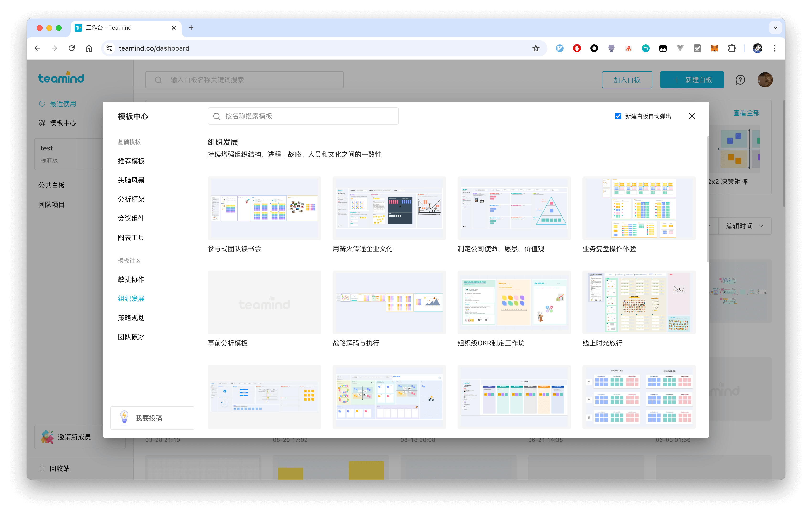
Task: Click 加入白板 button
Action: coord(627,80)
